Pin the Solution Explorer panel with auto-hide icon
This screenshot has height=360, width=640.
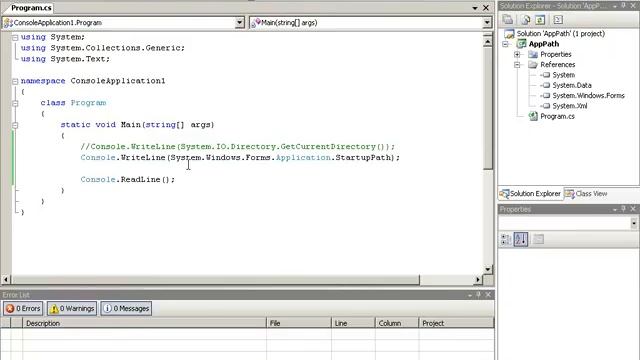[624, 6]
